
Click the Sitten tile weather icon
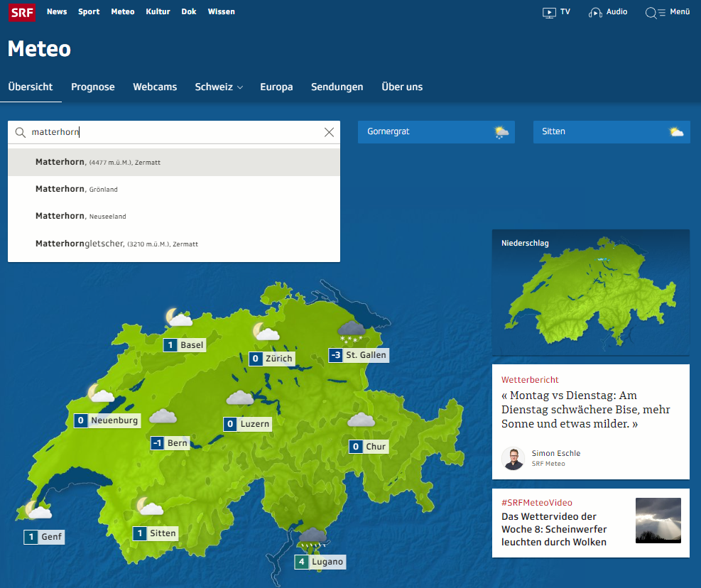coord(676,132)
